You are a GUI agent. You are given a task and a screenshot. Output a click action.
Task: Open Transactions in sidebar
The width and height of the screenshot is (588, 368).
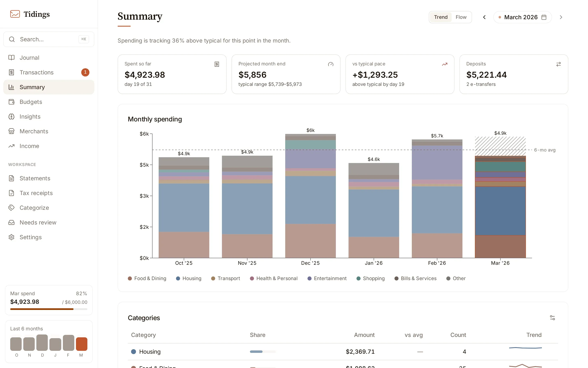pyautogui.click(x=49, y=72)
